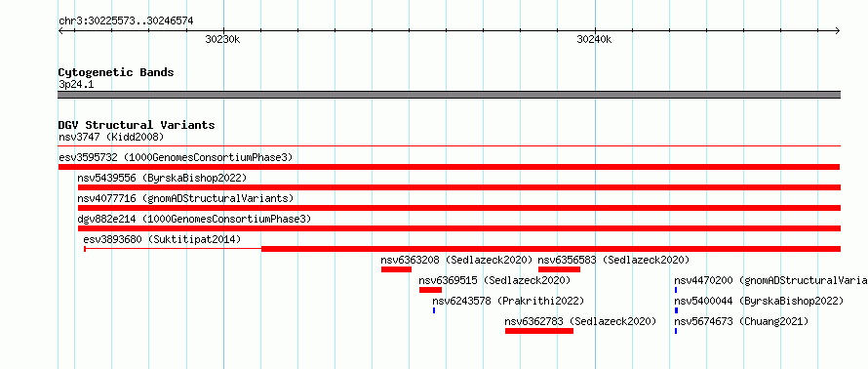This screenshot has height=369, width=868.
Task: Select the red bar under nsv6362783
Action: pos(539,331)
